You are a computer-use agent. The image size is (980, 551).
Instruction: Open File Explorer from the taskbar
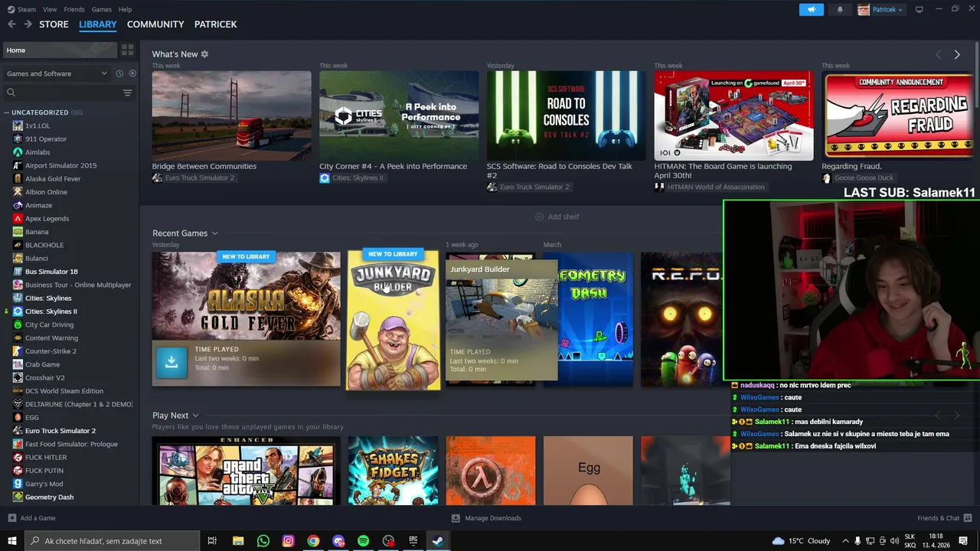pyautogui.click(x=238, y=541)
